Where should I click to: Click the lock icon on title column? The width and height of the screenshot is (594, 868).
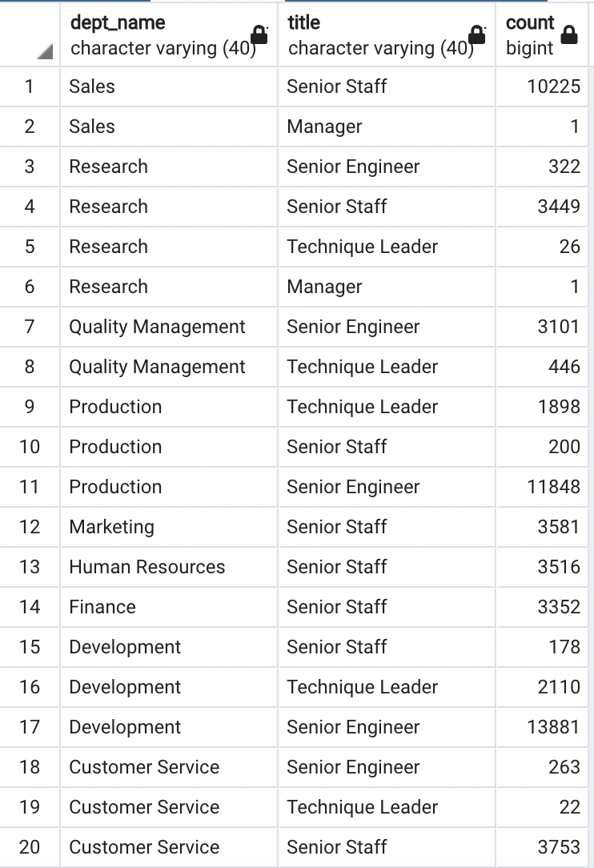(477, 34)
